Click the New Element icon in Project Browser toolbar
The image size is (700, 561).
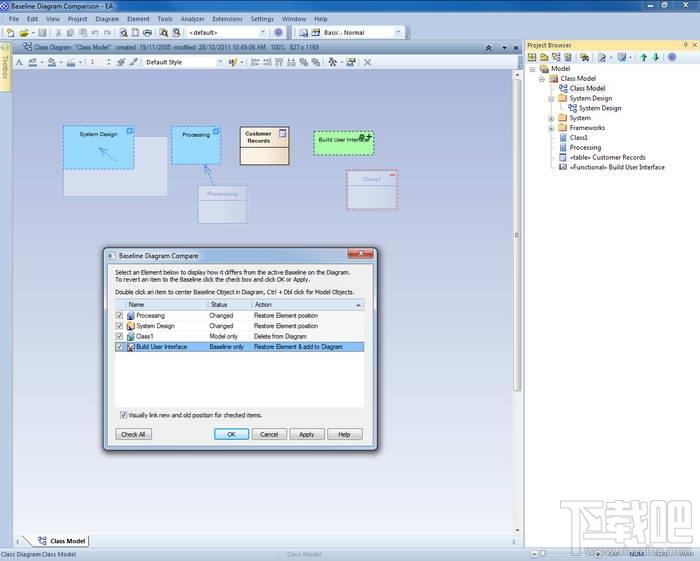click(567, 57)
